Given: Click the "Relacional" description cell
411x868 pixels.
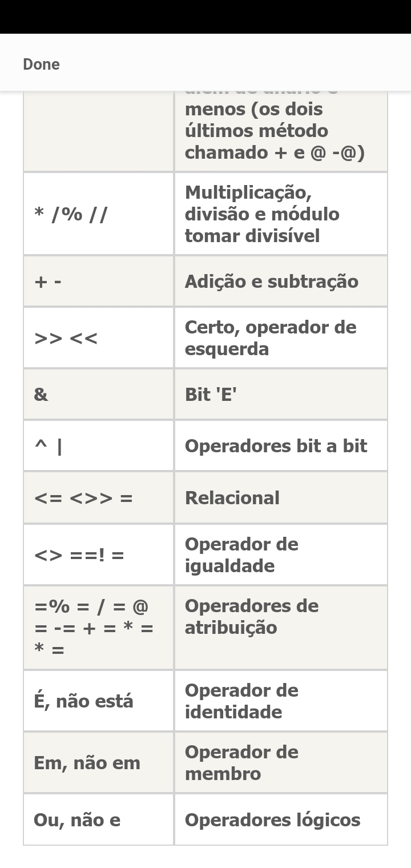Looking at the screenshot, I should click(x=232, y=498).
